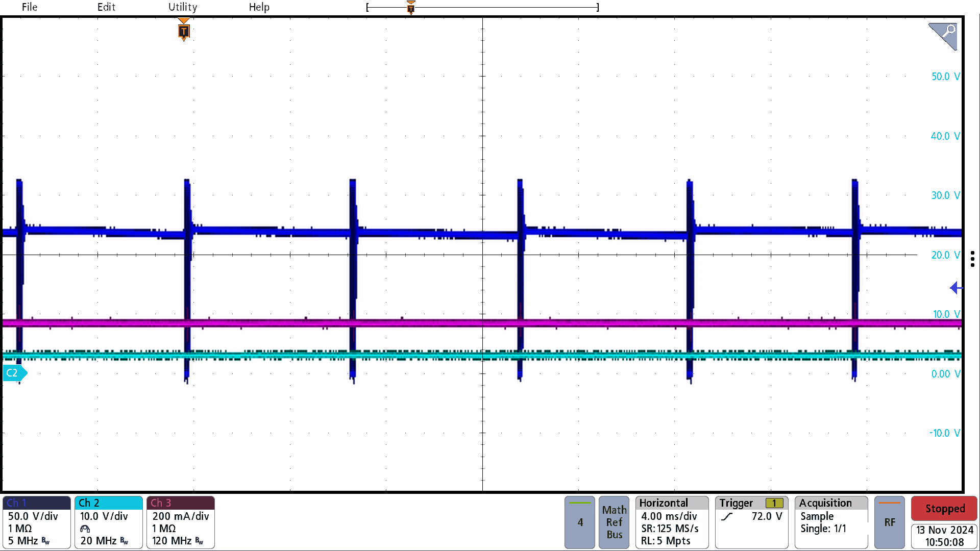980x551 pixels.
Task: Click the date and time display
Action: pos(944,536)
